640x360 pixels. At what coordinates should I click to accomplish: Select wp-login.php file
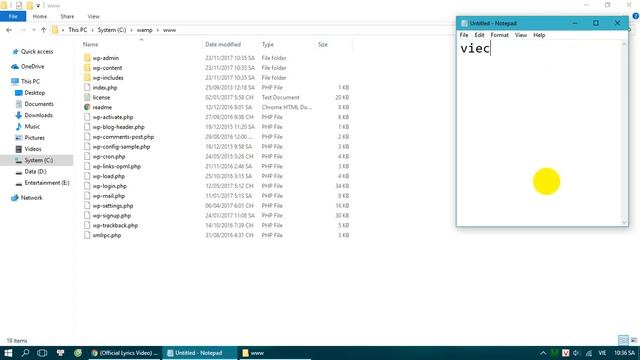[109, 186]
